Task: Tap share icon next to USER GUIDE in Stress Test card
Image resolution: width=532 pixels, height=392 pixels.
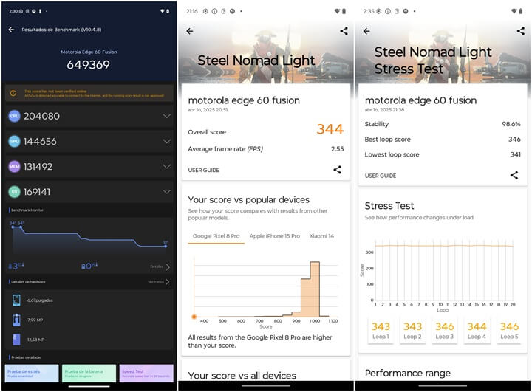Action: click(x=514, y=175)
